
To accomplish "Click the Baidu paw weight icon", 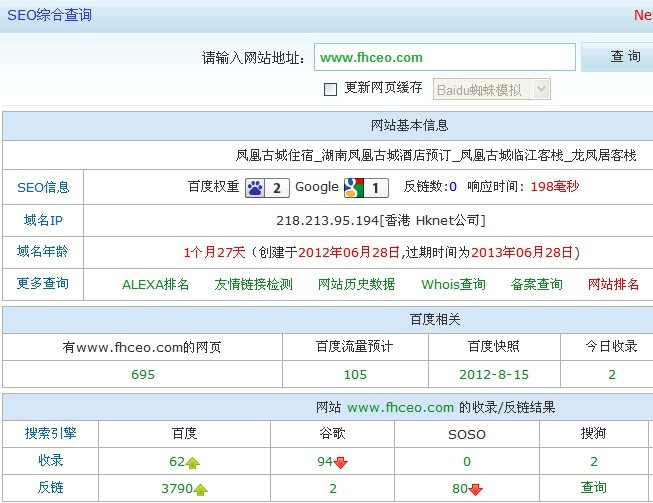I will tap(255, 187).
